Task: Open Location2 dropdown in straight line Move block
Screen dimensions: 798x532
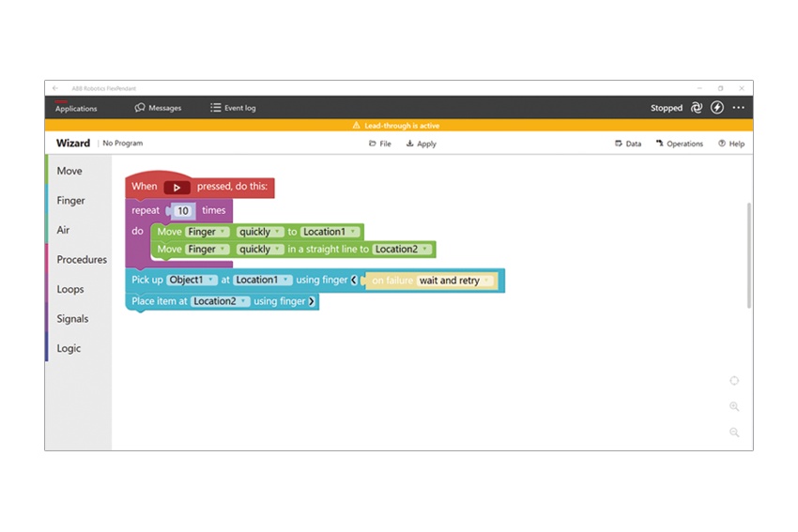Action: [x=402, y=250]
